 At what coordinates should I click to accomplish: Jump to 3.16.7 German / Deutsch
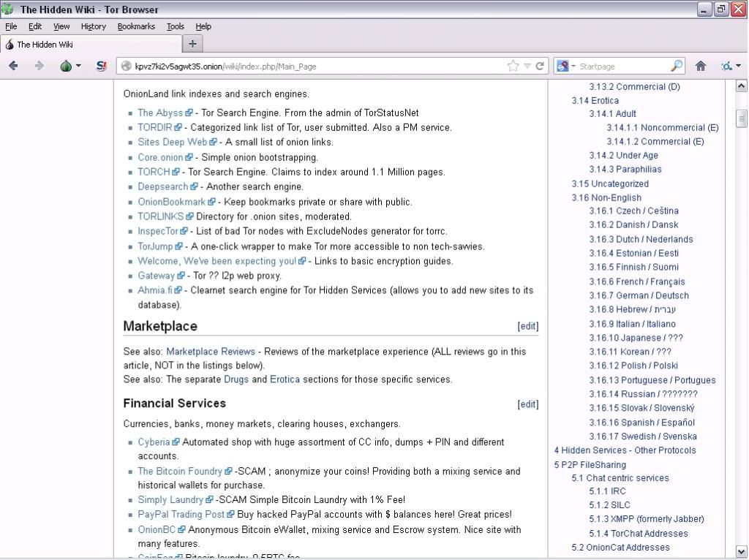click(639, 295)
